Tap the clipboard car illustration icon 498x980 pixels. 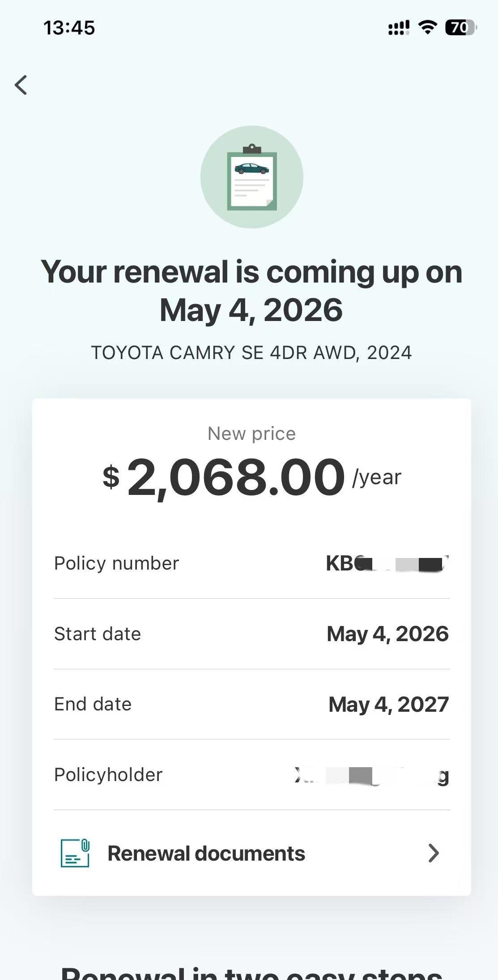click(251, 177)
